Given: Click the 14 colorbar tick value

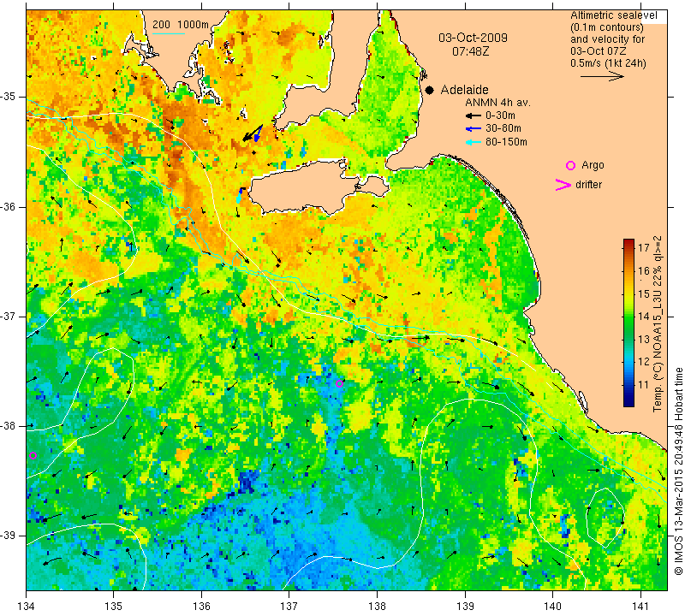Looking at the screenshot, I should point(644,316).
